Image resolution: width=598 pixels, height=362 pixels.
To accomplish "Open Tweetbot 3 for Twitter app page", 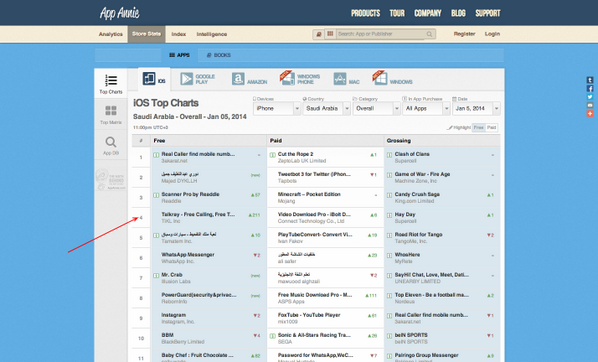I will [x=314, y=174].
